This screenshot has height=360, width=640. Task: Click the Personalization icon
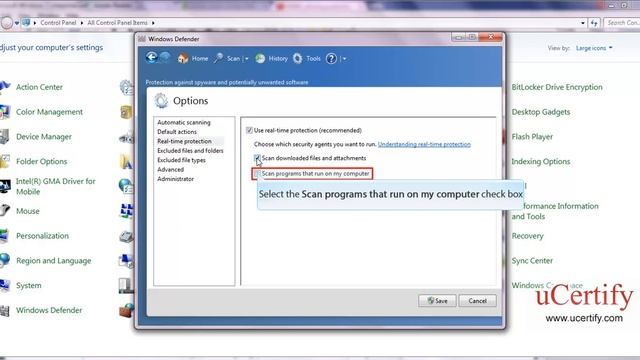[x=4, y=236]
